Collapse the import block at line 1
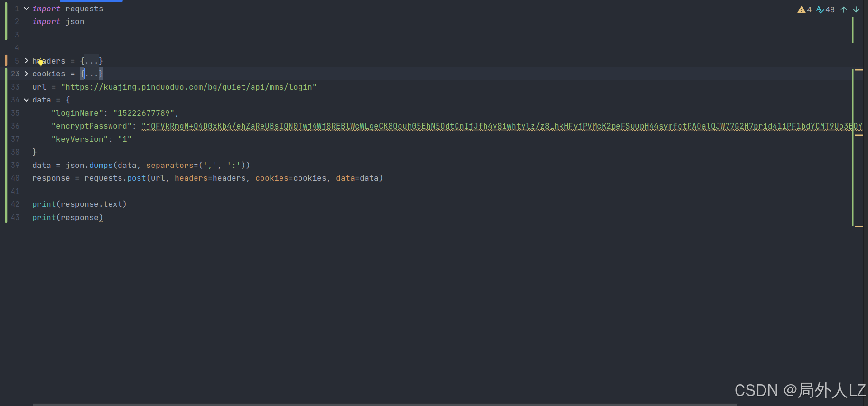Image resolution: width=868 pixels, height=406 pixels. (x=26, y=9)
